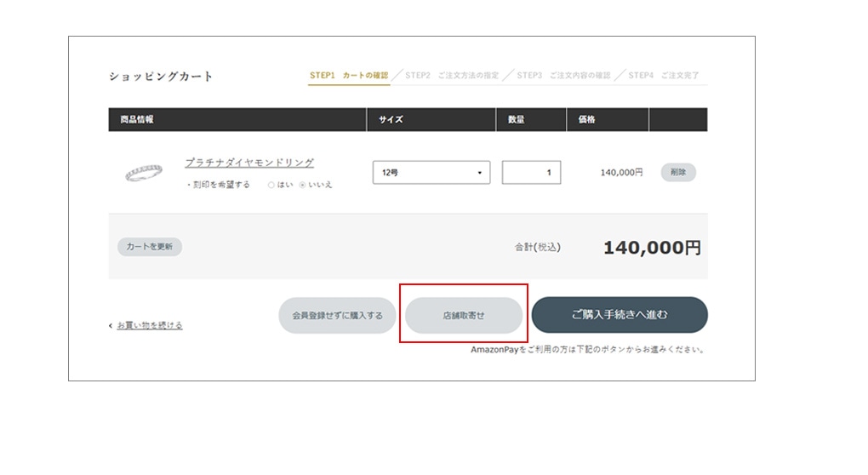Open the プラチナダイヤモンドリング product link
Viewport: 868px width, 475px height.
249,163
